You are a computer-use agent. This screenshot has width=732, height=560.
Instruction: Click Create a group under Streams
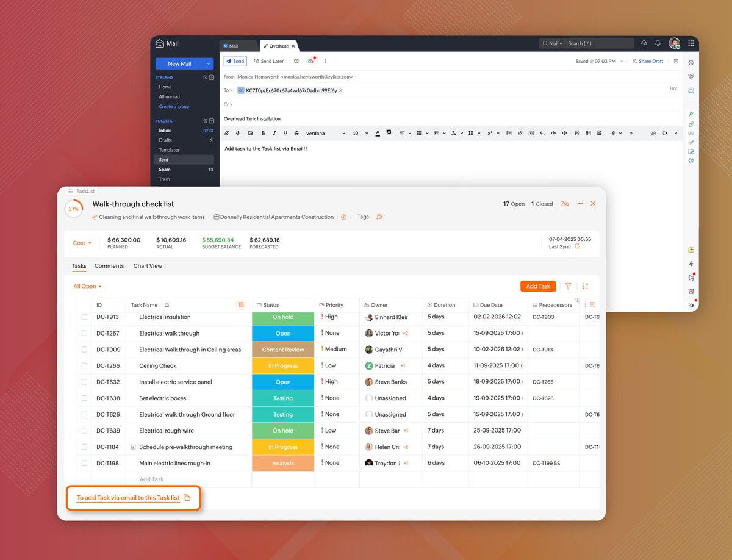(x=174, y=106)
